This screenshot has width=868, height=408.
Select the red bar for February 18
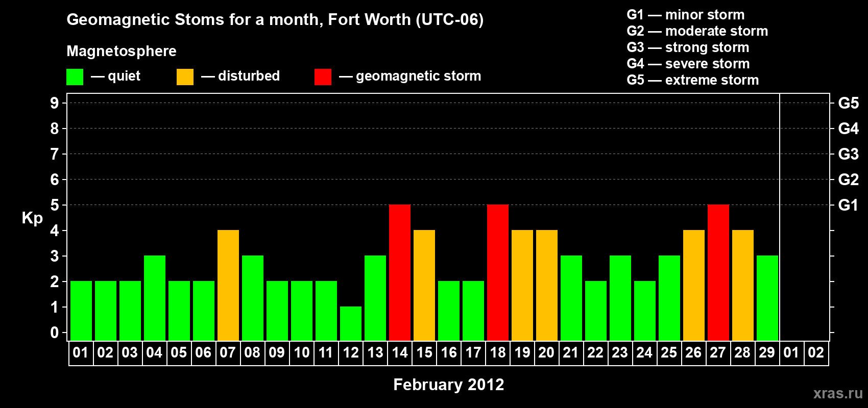498,272
